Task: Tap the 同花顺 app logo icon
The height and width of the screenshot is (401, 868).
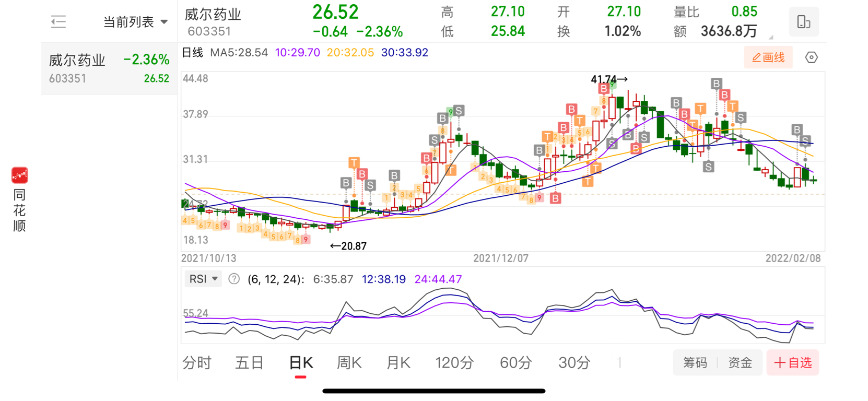Action: coord(20,175)
